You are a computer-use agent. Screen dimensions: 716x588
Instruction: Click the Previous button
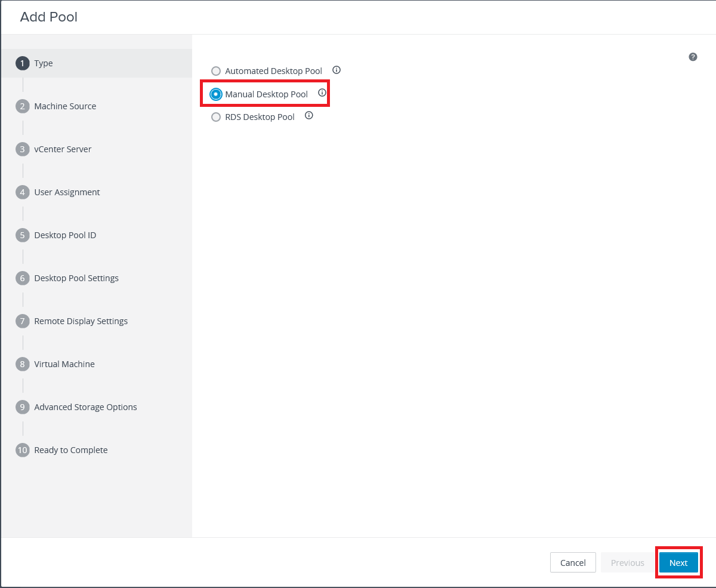[x=627, y=562]
